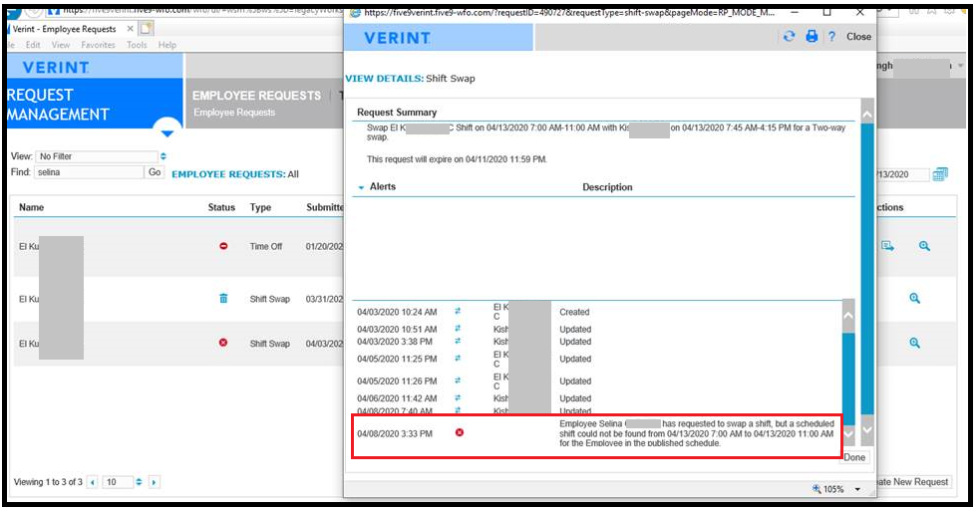Image resolution: width=980 pixels, height=509 pixels.
Task: Click the Verint logo in the popup
Action: click(x=398, y=38)
